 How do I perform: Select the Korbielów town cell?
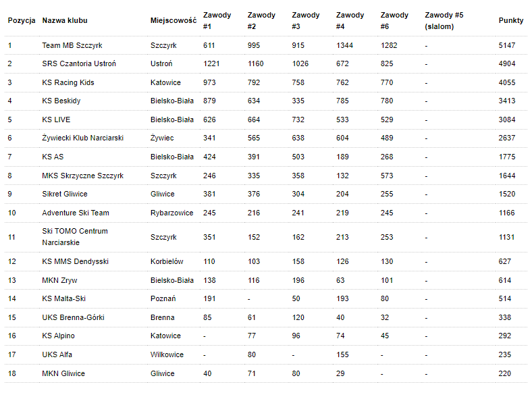[167, 261]
